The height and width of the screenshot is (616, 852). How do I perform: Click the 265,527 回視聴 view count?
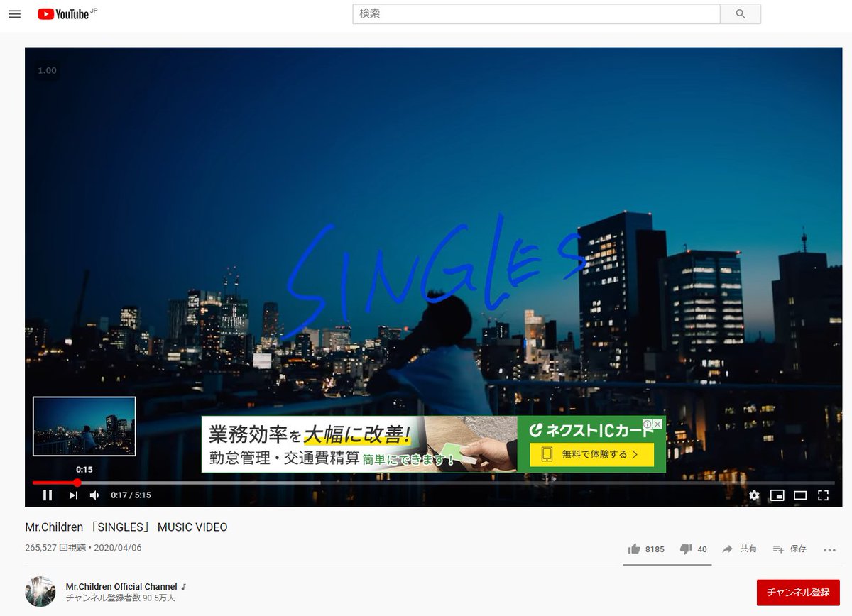click(x=56, y=548)
